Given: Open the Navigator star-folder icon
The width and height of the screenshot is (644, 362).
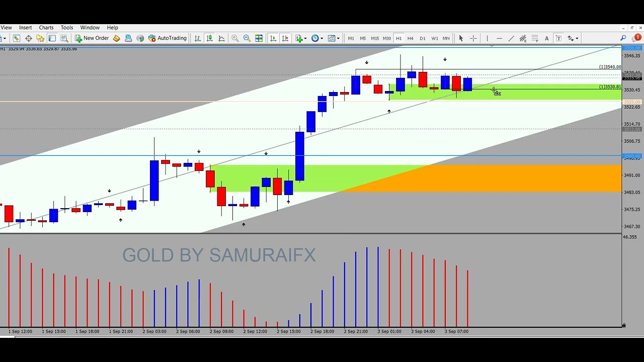Looking at the screenshot, I should coord(40,38).
